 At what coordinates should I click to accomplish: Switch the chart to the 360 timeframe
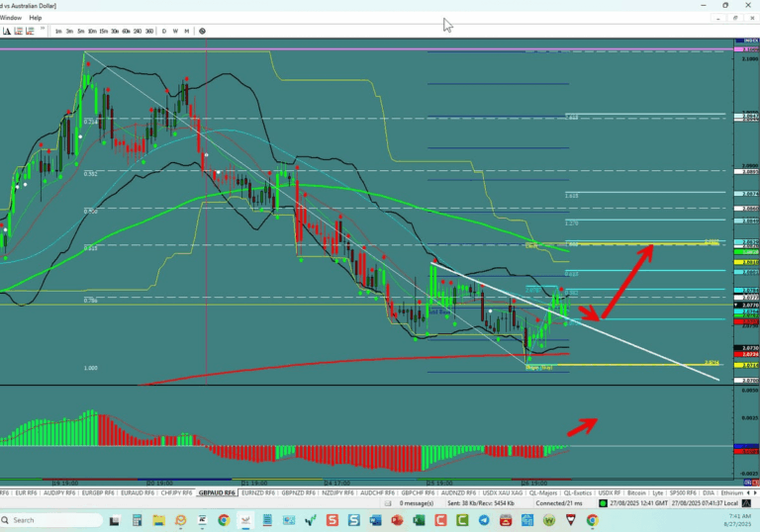(x=149, y=31)
